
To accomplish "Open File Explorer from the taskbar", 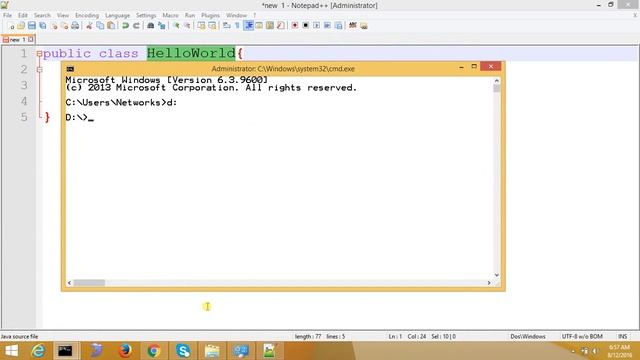I will pyautogui.click(x=212, y=351).
